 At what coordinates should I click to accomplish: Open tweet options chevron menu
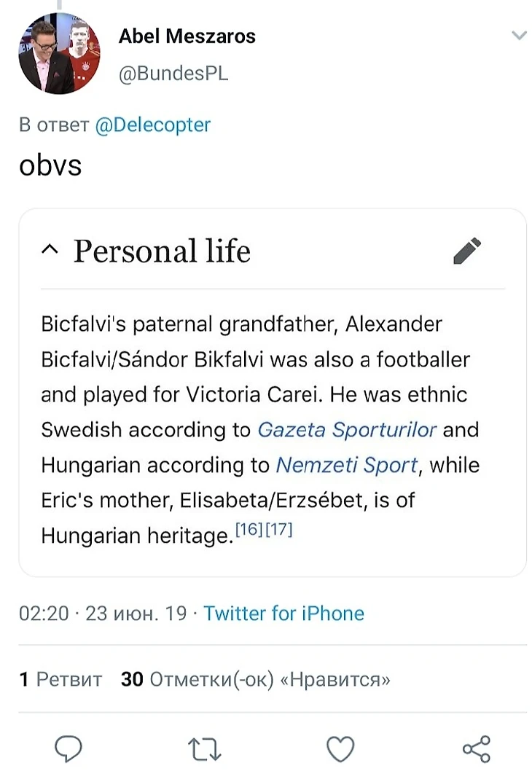click(x=519, y=36)
